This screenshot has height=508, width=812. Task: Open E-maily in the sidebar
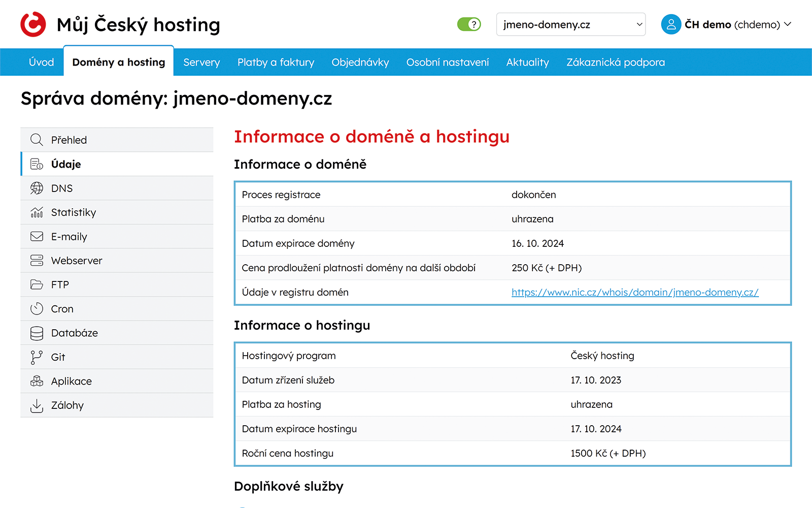tap(117, 236)
